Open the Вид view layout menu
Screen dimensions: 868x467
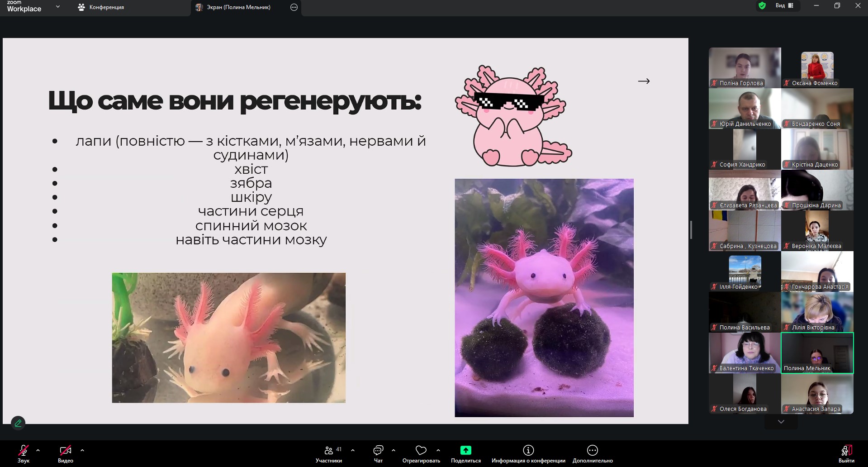tap(785, 6)
